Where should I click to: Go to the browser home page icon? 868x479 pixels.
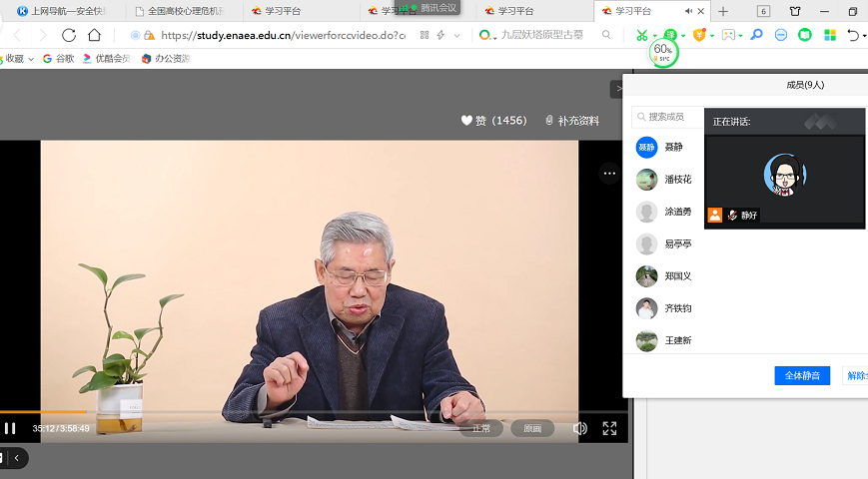pyautogui.click(x=94, y=35)
